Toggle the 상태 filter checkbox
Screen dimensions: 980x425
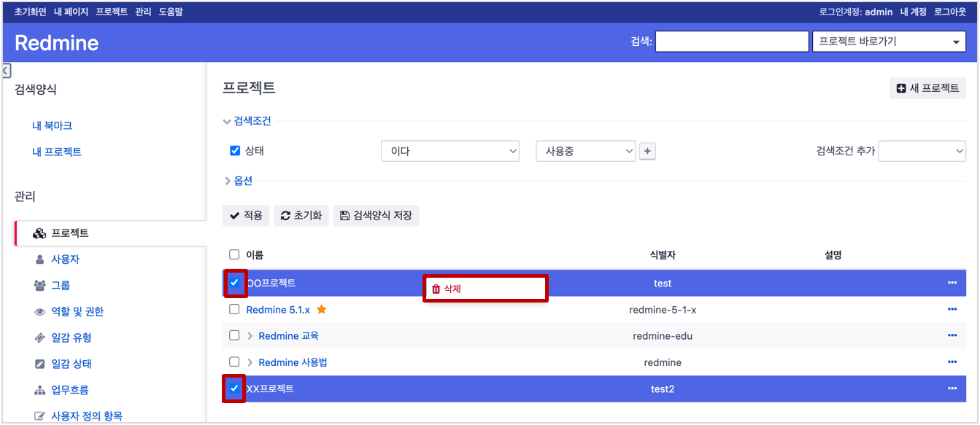(x=235, y=151)
